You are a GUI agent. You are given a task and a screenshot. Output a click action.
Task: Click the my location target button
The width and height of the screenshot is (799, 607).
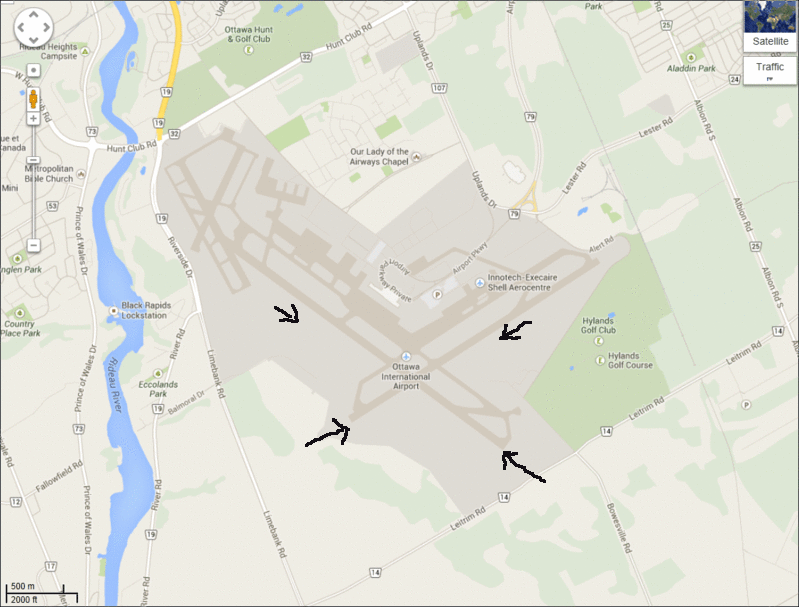click(33, 70)
